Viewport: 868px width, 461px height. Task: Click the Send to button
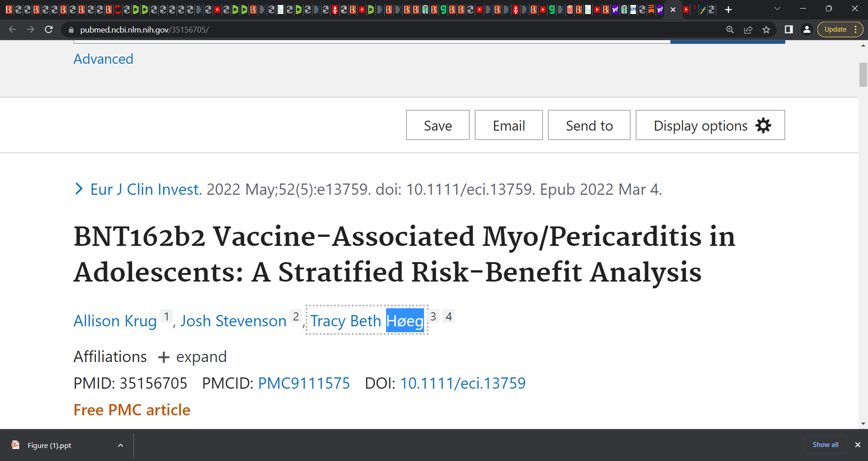589,125
